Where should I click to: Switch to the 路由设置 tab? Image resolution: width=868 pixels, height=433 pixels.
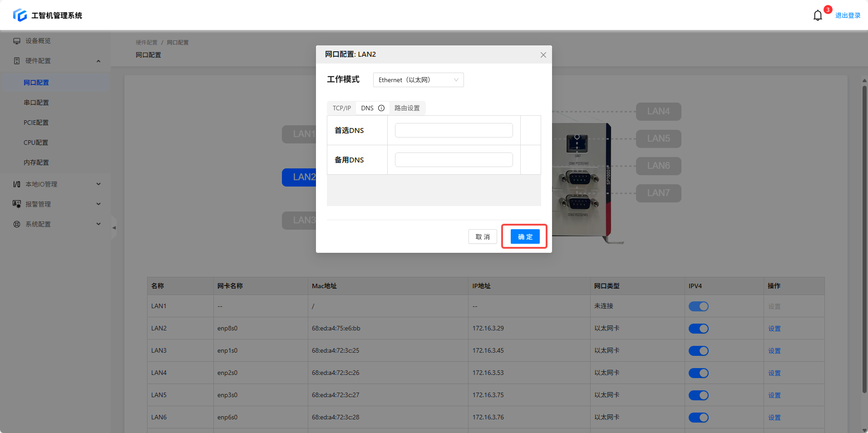tap(407, 108)
